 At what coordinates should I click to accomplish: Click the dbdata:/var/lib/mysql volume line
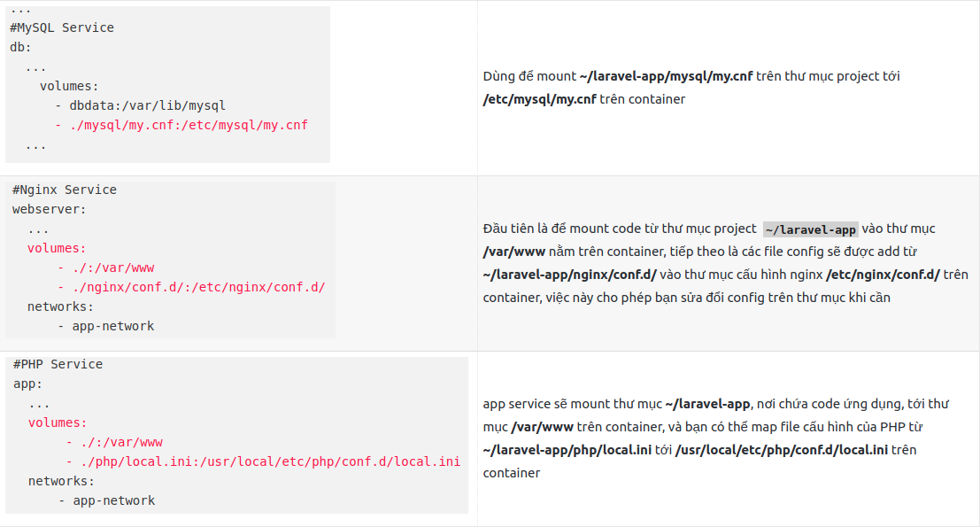pyautogui.click(x=147, y=105)
